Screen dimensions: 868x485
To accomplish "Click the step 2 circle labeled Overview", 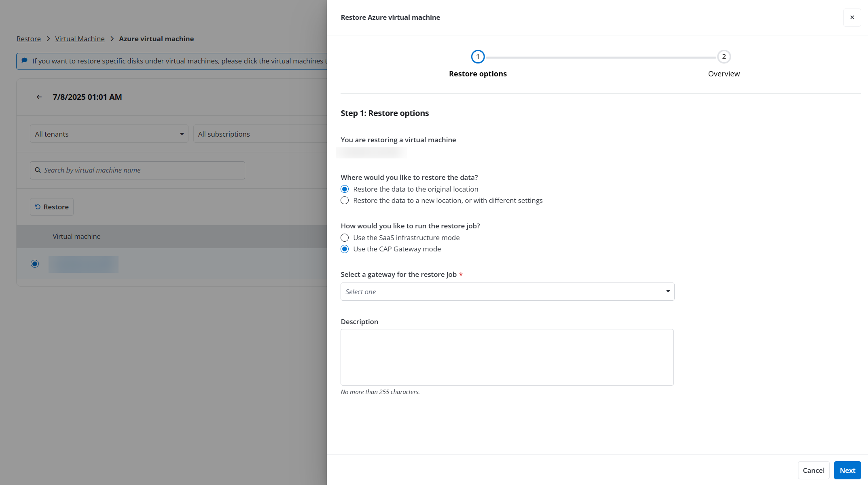I will coord(724,57).
